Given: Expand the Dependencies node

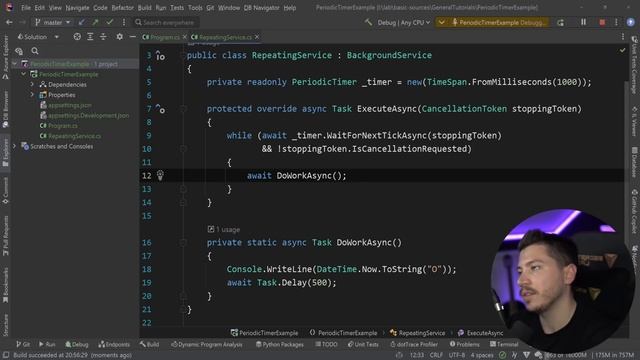Looking at the screenshot, I should (32, 84).
